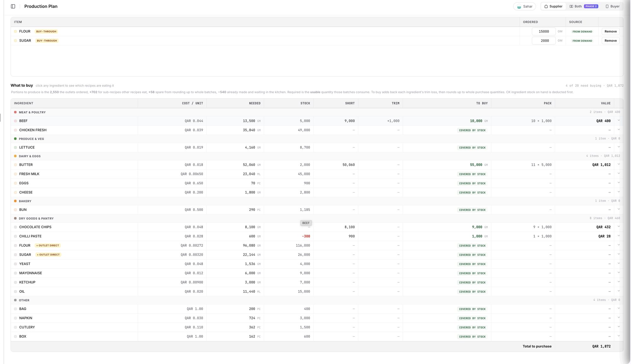Click the CHICKEN FRESH color swatch

coord(15,130)
